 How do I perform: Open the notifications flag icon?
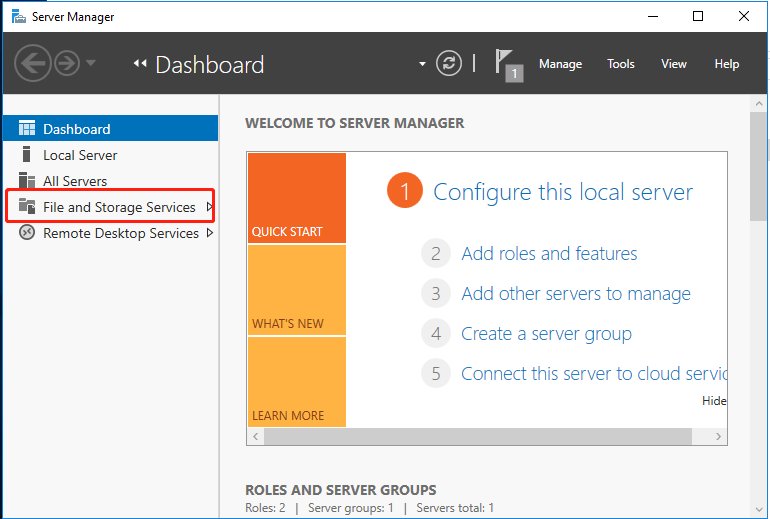coord(509,65)
